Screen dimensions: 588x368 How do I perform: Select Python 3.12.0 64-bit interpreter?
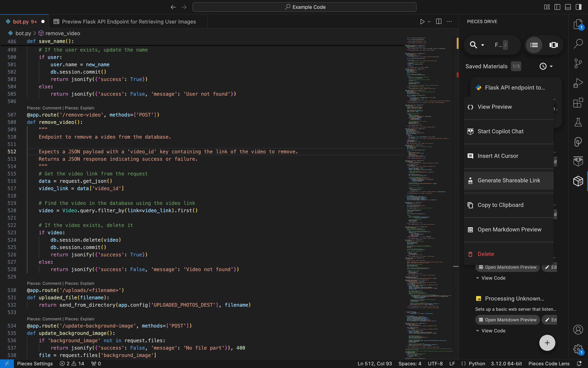pyautogui.click(x=506, y=363)
